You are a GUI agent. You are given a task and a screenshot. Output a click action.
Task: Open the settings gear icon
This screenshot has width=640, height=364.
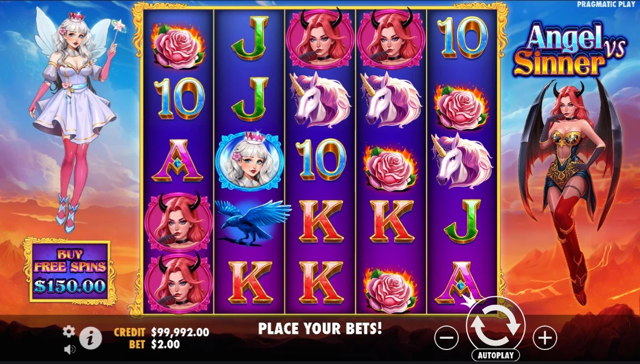point(69,331)
